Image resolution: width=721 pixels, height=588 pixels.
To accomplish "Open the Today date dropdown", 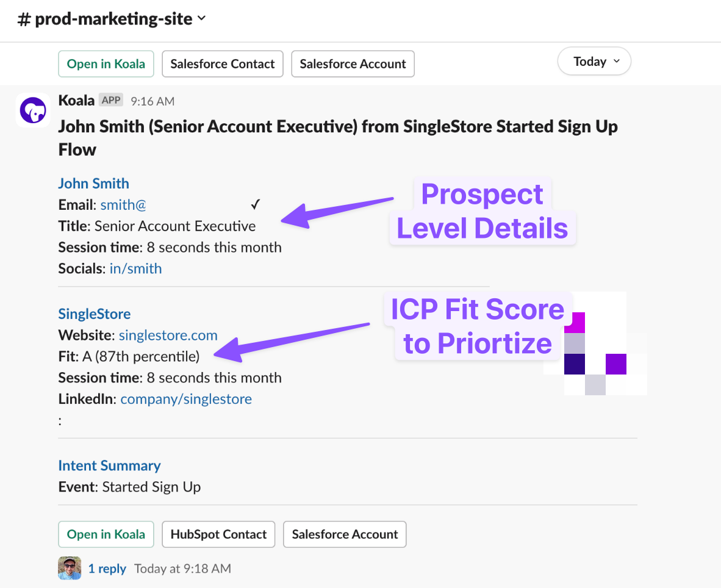I will tap(594, 62).
